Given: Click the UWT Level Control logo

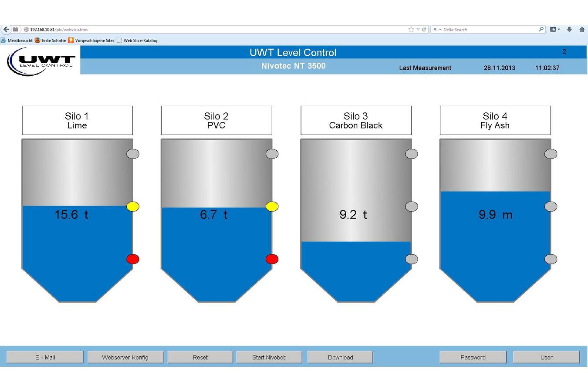Looking at the screenshot, I should [41, 62].
